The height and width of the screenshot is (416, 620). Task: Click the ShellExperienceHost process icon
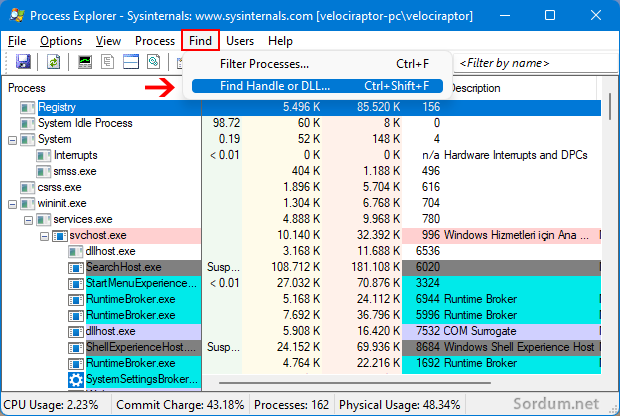coord(76,348)
